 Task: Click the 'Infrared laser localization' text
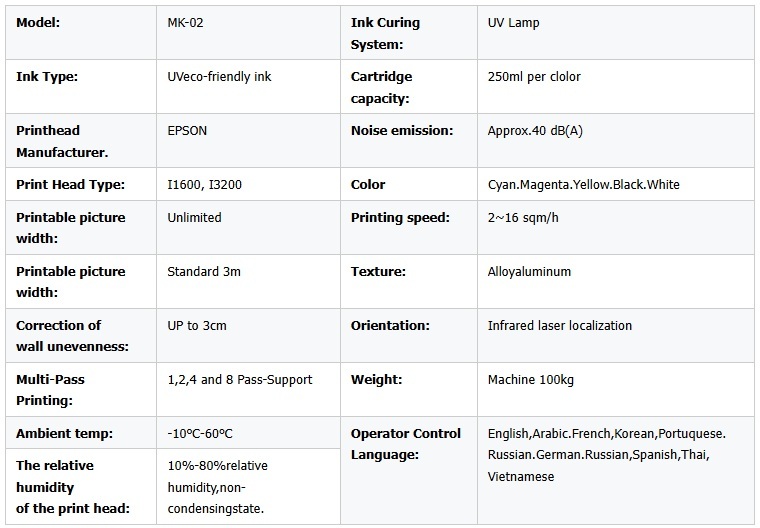click(559, 325)
